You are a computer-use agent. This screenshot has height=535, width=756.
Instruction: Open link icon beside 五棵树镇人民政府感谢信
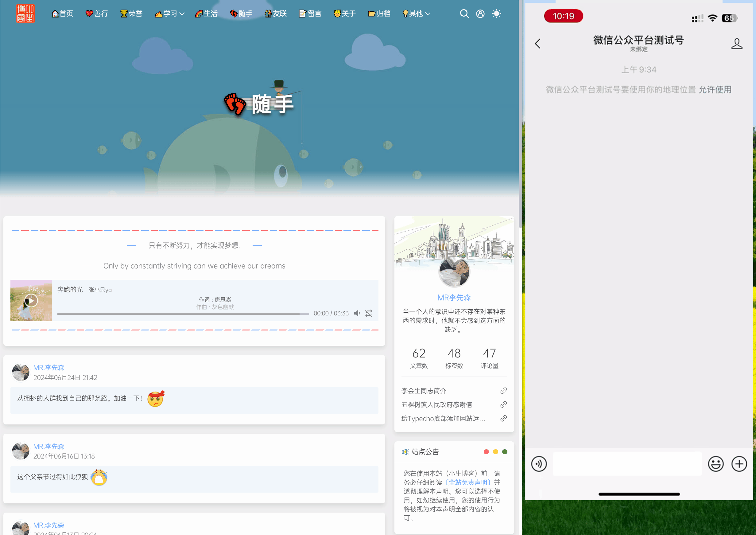click(503, 404)
